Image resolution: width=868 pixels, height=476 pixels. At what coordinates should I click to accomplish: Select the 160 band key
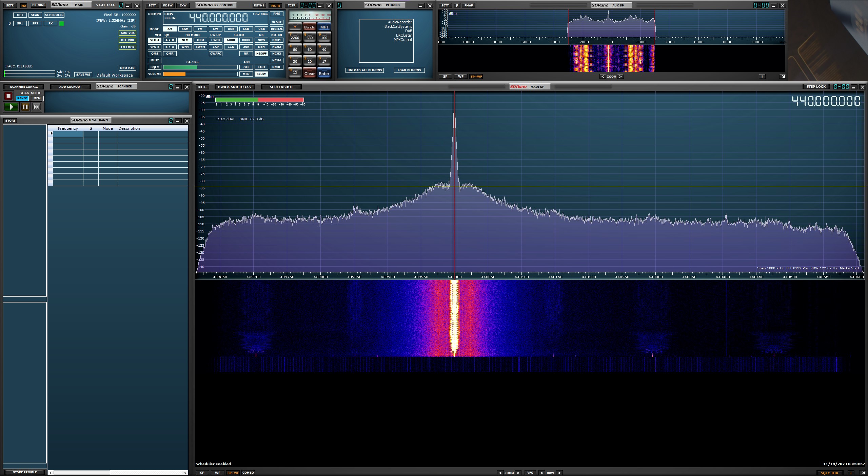[x=324, y=37]
